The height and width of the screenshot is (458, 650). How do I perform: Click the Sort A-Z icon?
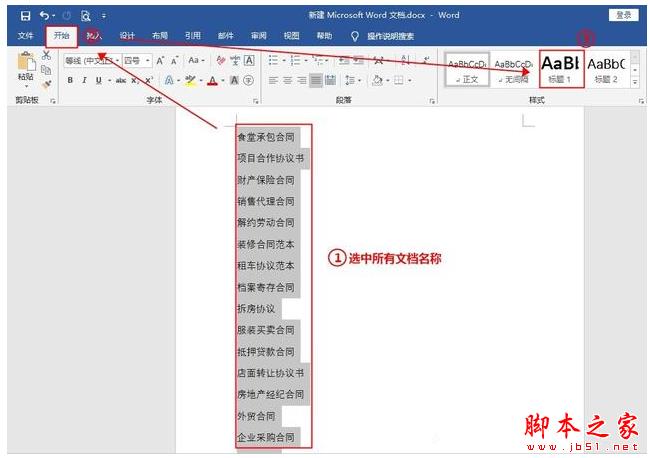click(405, 61)
